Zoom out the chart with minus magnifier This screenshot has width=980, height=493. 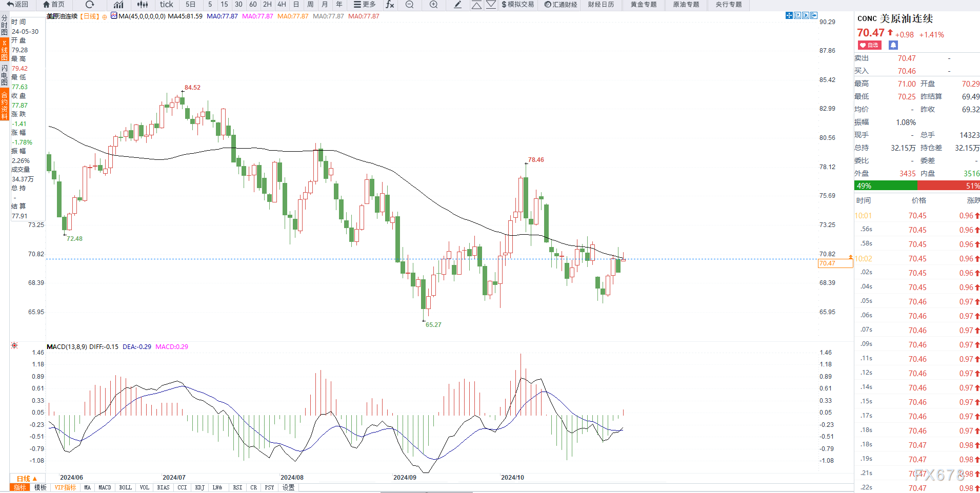(409, 5)
